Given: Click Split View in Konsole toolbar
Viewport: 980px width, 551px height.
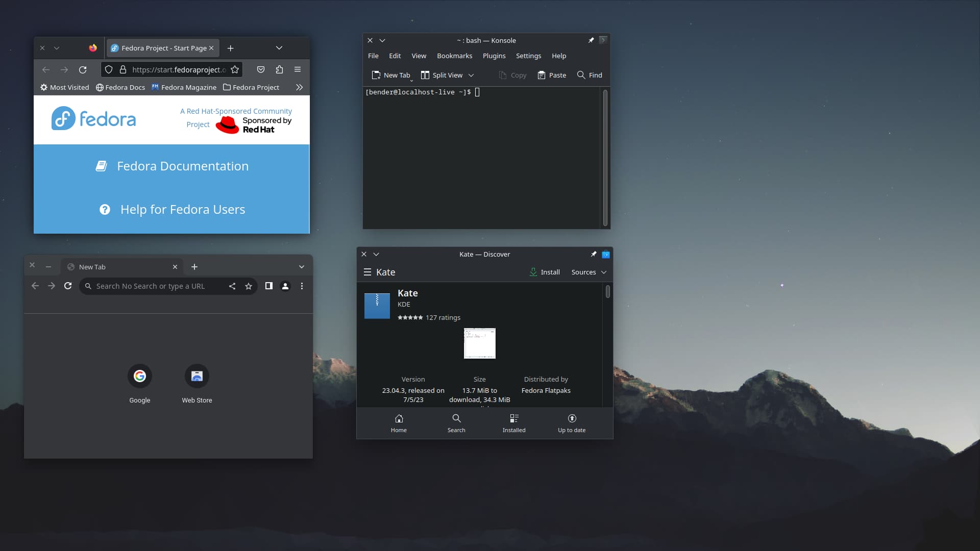Looking at the screenshot, I should [442, 75].
